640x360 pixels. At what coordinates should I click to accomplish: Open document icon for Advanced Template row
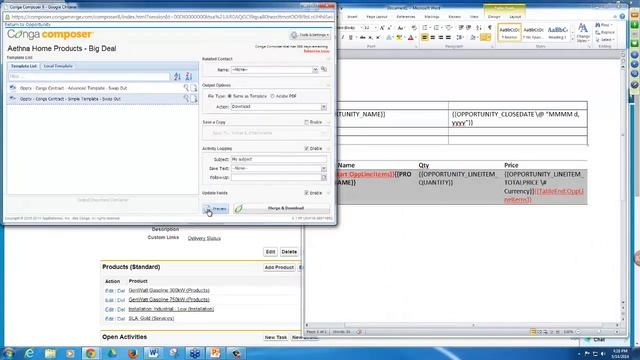[193, 88]
